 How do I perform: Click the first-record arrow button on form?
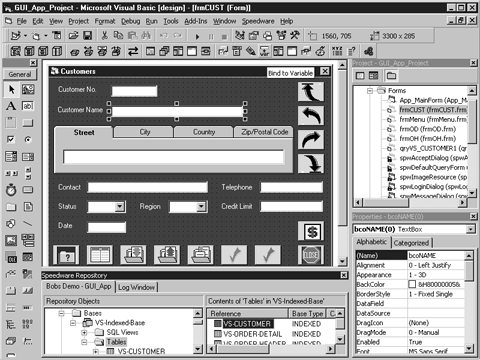pyautogui.click(x=311, y=92)
